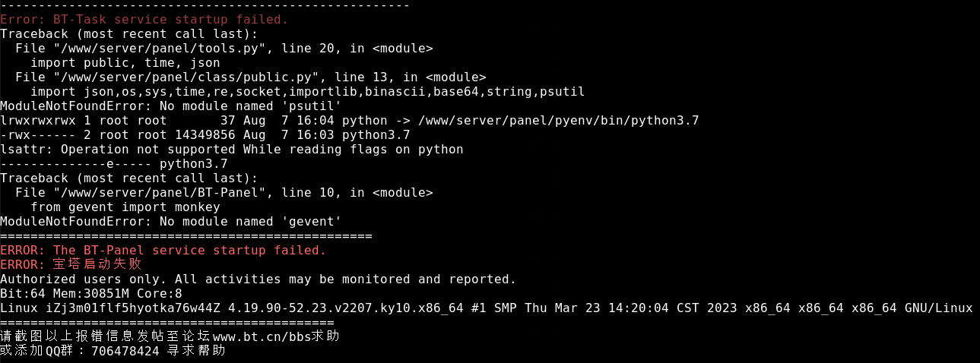Click the hostname iZj3m01flf5hyotka76w44Z text
Screen dimensions: 980x363
click(133, 308)
